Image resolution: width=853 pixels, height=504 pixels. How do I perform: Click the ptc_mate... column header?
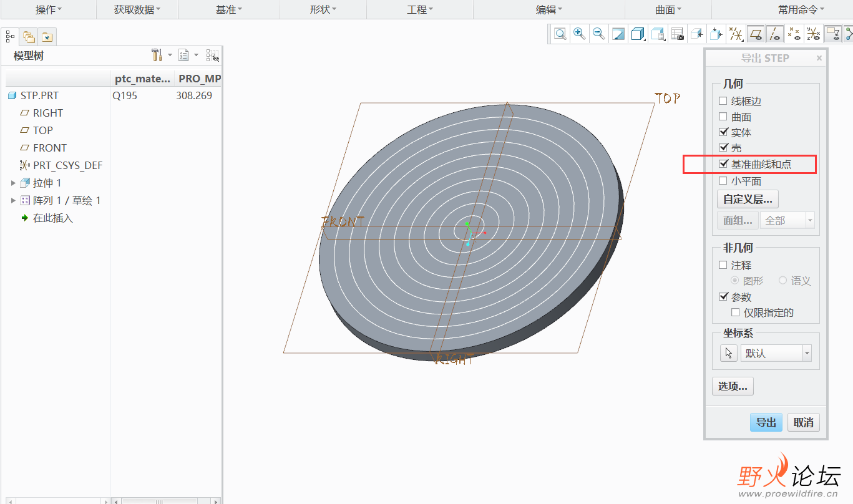tap(142, 79)
